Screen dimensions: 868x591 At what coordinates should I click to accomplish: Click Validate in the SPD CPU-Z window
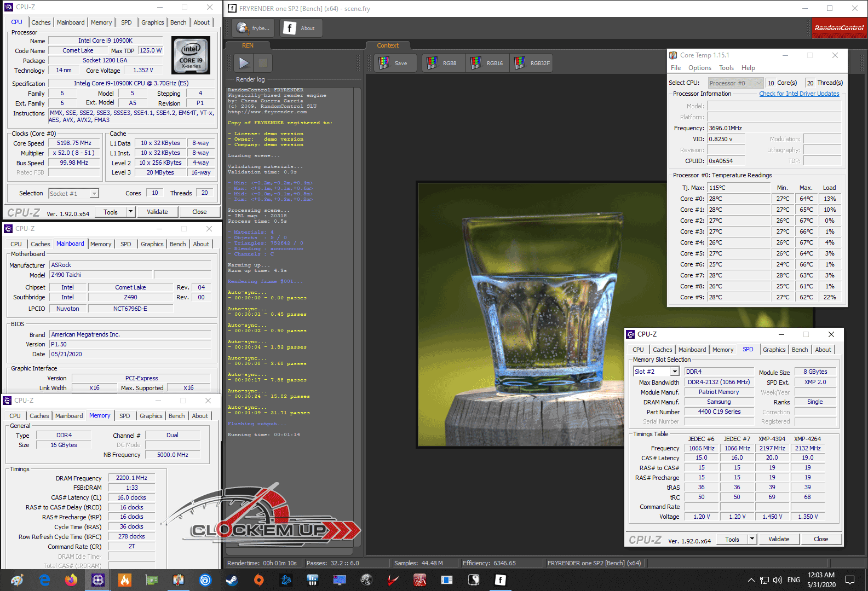tap(778, 539)
